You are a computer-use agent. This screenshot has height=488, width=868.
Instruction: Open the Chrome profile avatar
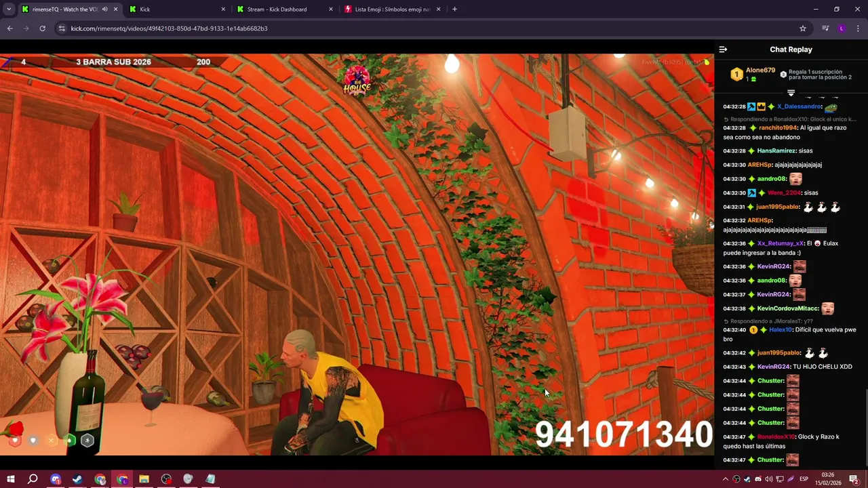[842, 28]
